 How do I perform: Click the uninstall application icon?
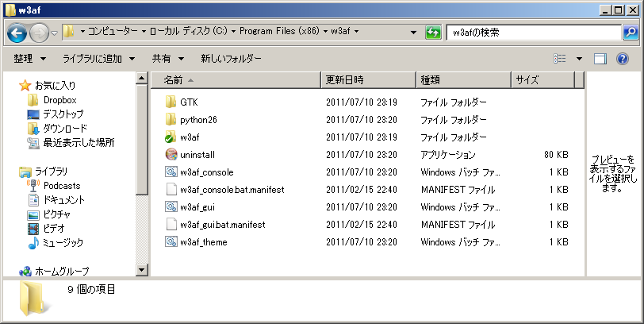(171, 155)
